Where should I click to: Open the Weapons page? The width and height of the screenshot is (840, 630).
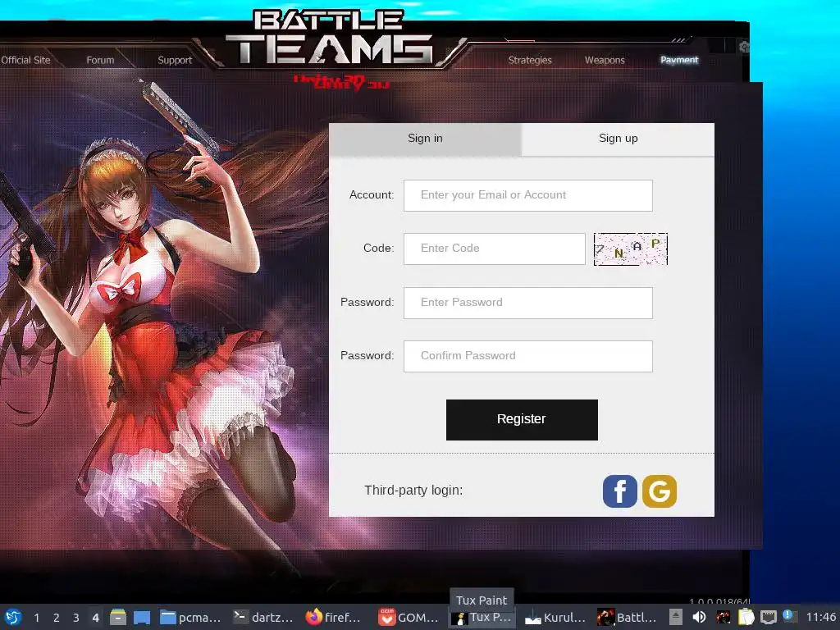(x=605, y=60)
